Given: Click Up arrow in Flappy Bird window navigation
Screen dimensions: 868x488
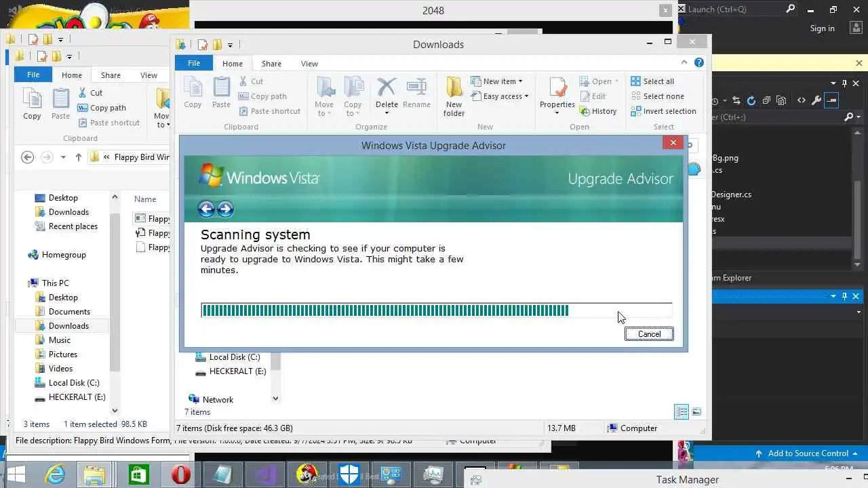Looking at the screenshot, I should [78, 157].
